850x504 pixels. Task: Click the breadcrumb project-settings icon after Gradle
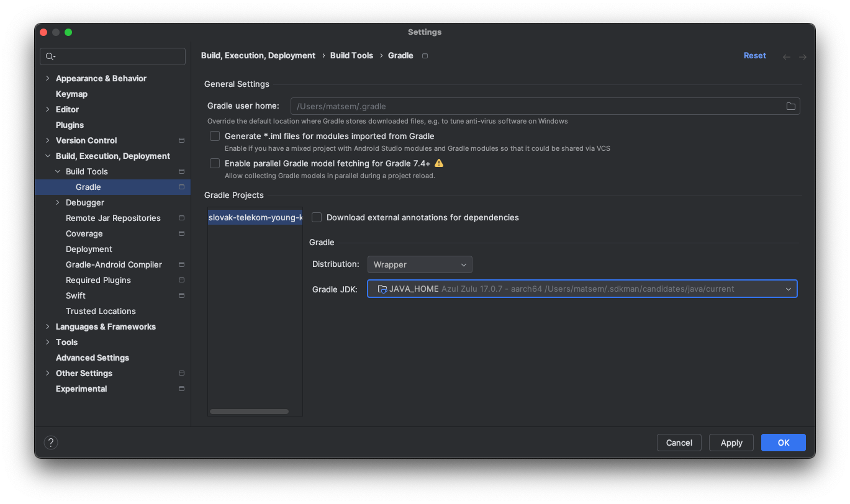pyautogui.click(x=425, y=56)
